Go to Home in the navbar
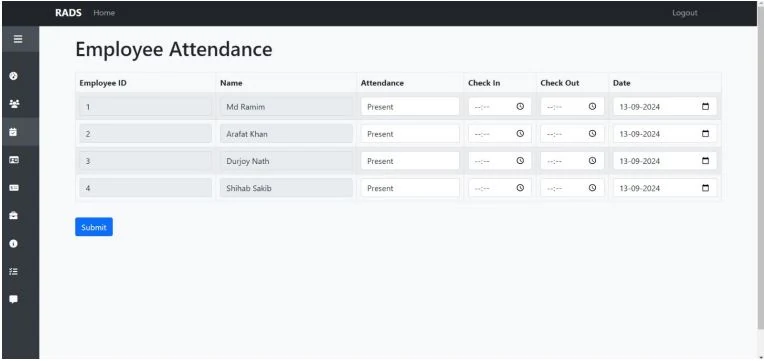Image resolution: width=764 pixels, height=361 pixels. tap(104, 13)
